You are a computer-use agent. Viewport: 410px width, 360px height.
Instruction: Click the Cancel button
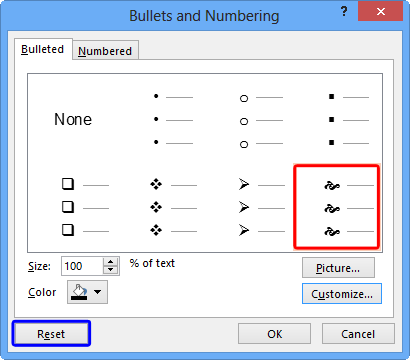(x=358, y=334)
